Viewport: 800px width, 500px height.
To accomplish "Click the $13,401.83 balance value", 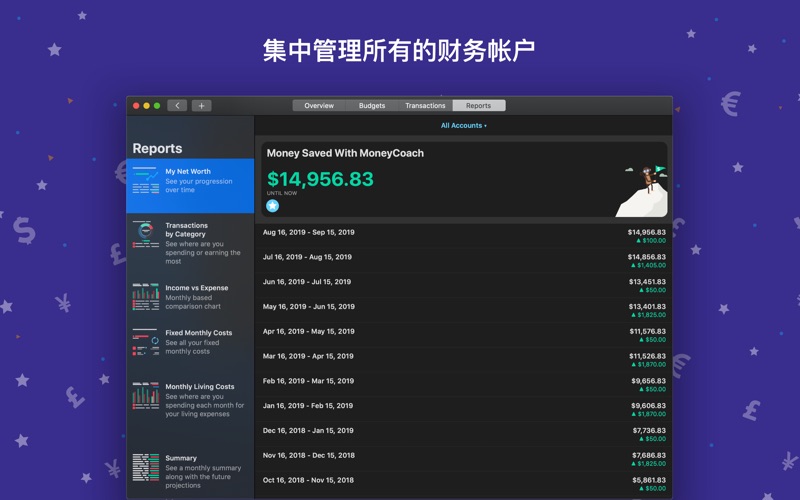I will [647, 307].
